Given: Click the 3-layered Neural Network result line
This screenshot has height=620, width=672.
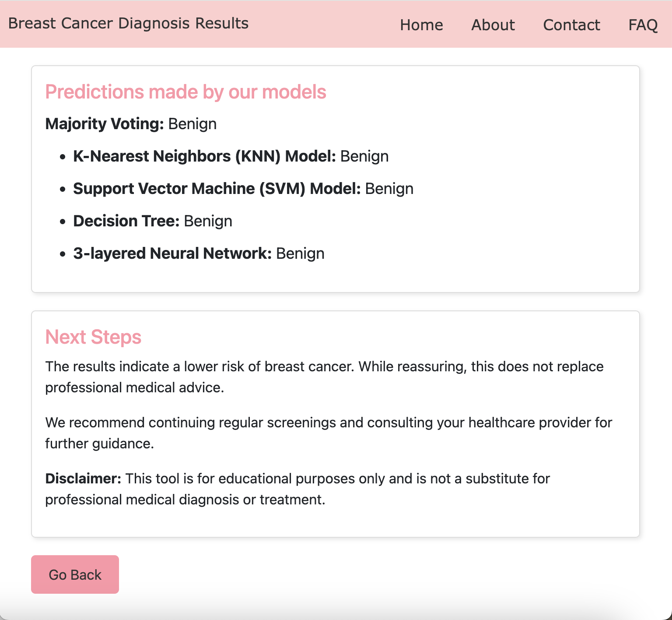Looking at the screenshot, I should coord(199,254).
